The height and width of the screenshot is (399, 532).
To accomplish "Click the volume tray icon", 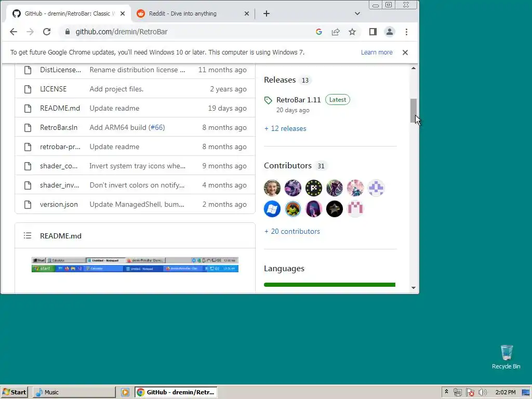I will pos(483,393).
